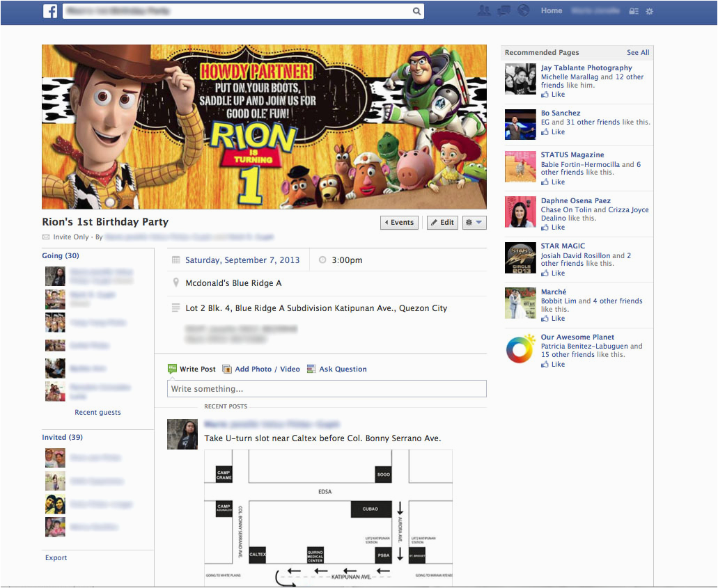Click the clock icon beside 3:00pm

pyautogui.click(x=322, y=260)
